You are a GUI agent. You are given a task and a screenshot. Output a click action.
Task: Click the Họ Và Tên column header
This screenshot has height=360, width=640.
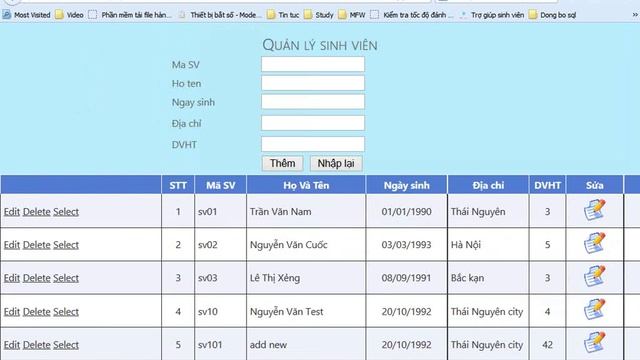306,185
